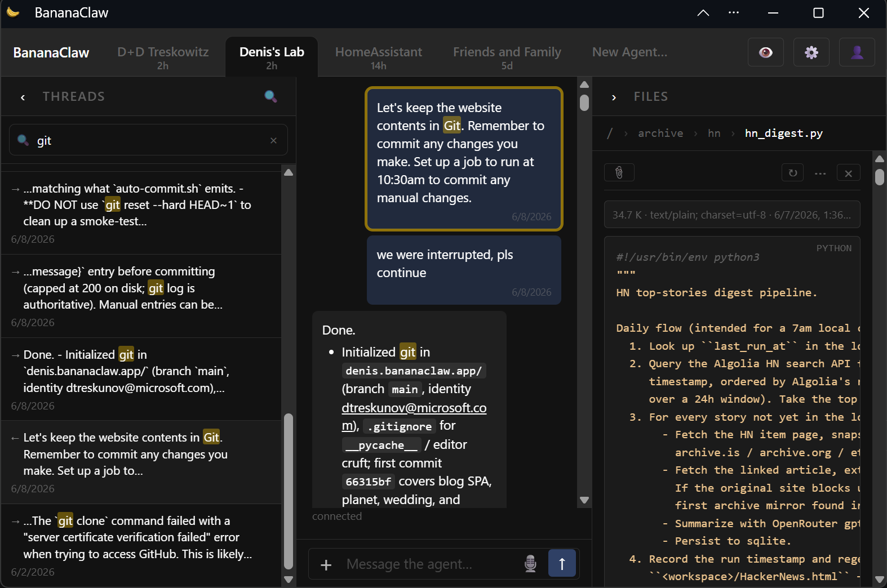887x588 pixels.
Task: Open thread about git log is authoritative
Action: point(141,296)
